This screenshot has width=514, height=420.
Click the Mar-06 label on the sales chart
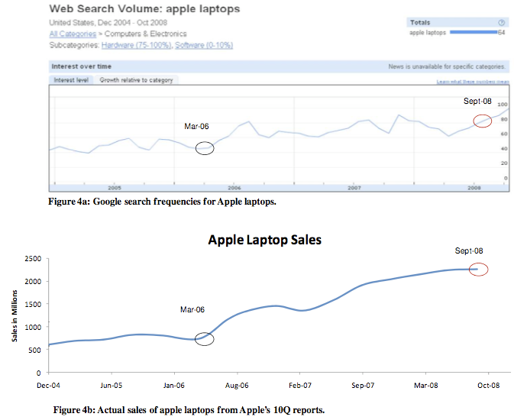[192, 309]
